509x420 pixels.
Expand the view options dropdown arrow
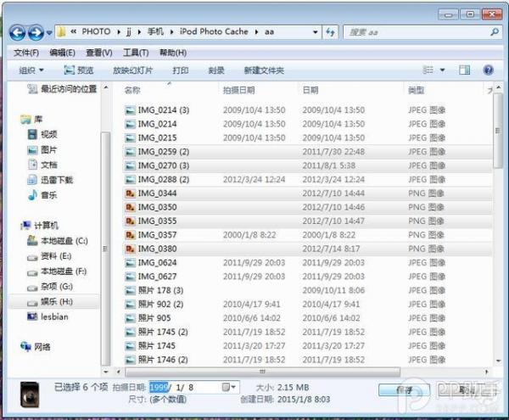[x=442, y=70]
